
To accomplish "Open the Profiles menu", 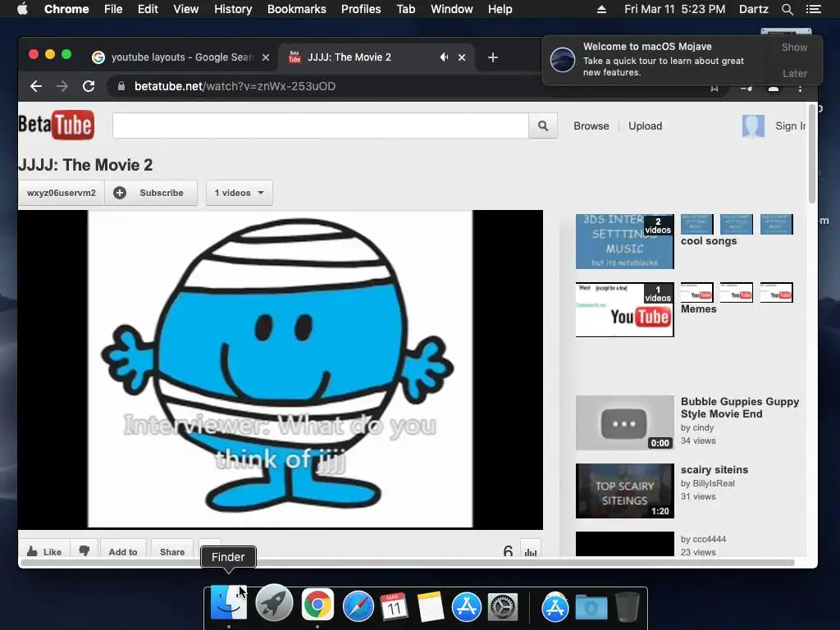I will [x=361, y=9].
